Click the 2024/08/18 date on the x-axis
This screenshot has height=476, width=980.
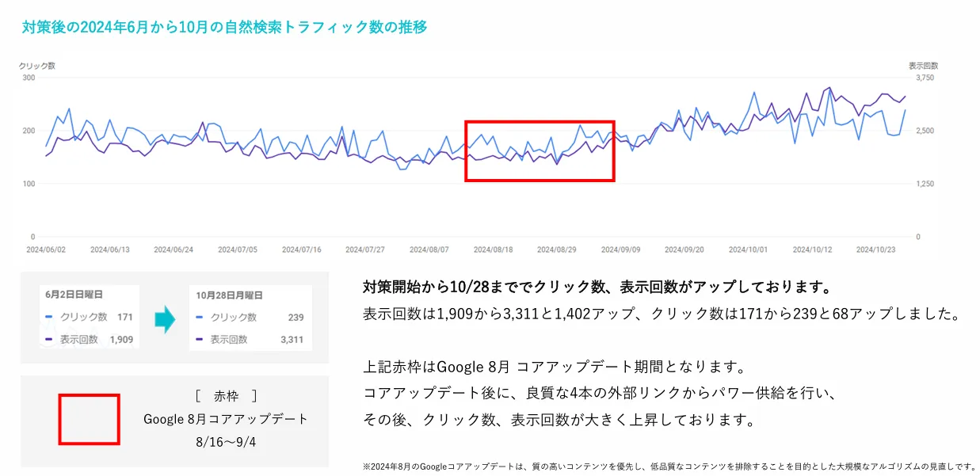coord(493,249)
